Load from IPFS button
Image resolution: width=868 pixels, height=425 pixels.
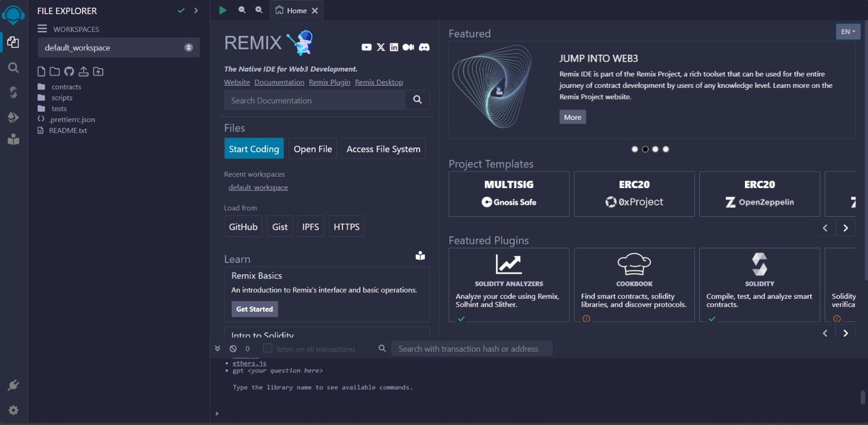click(310, 227)
